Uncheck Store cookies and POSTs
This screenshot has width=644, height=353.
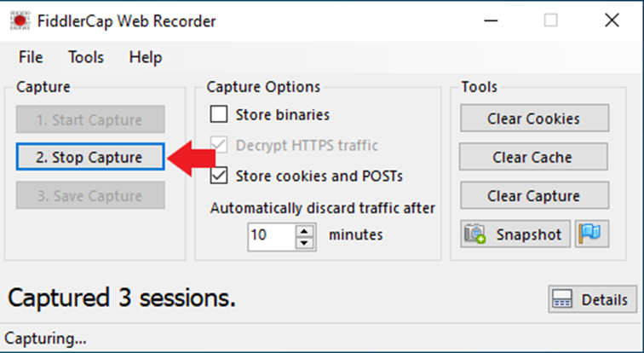click(x=218, y=176)
